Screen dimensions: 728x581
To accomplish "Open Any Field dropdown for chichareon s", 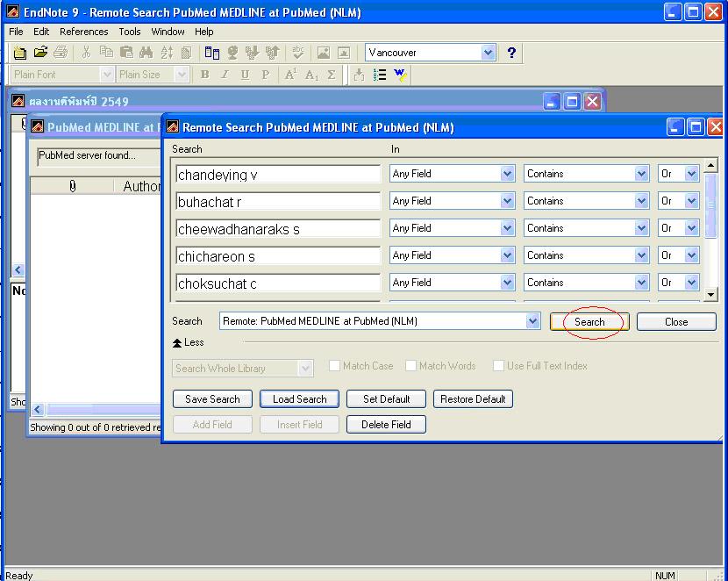I will tap(508, 255).
